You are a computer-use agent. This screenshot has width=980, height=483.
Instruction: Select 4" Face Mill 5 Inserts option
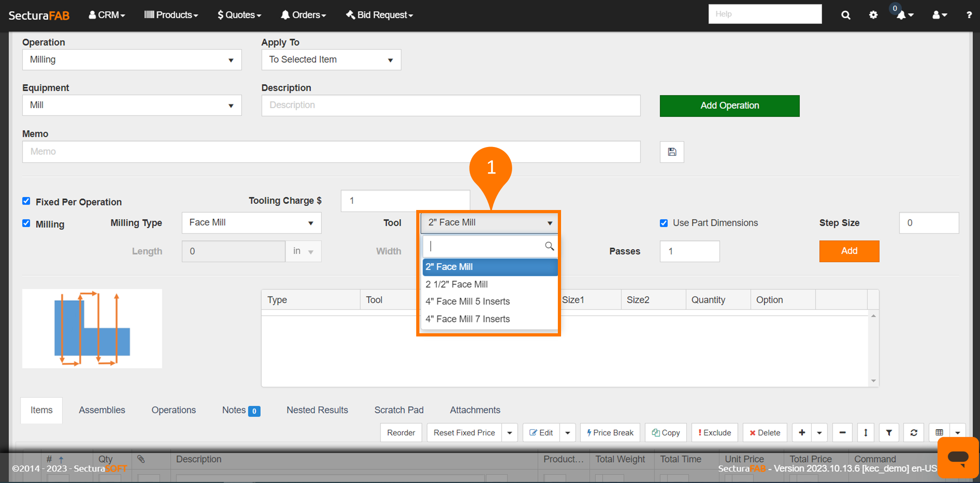(x=467, y=302)
